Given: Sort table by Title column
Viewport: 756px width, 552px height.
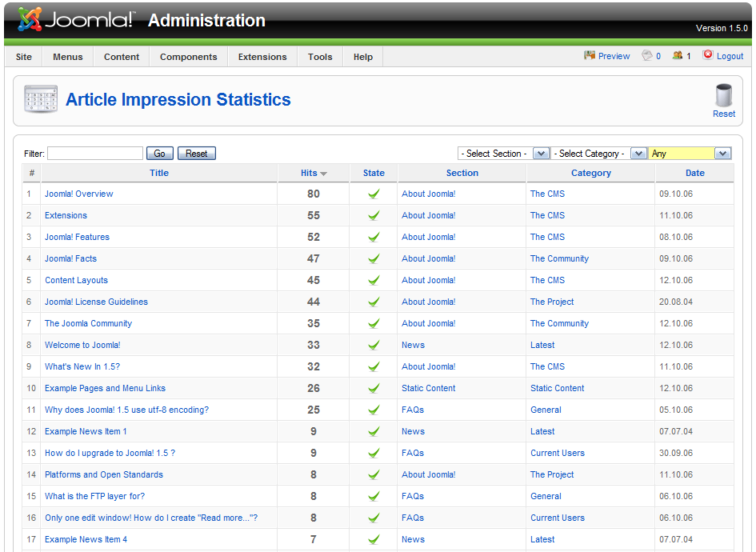Looking at the screenshot, I should [x=159, y=173].
